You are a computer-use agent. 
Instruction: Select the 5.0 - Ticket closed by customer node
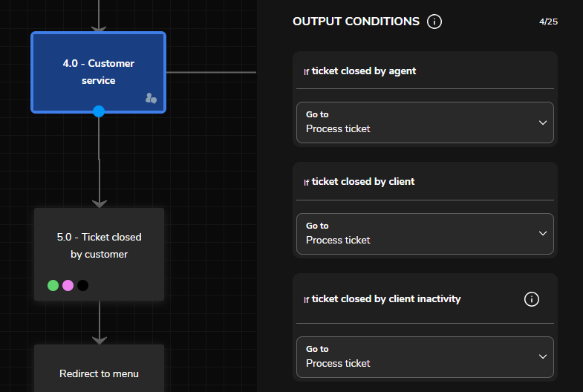pyautogui.click(x=99, y=246)
